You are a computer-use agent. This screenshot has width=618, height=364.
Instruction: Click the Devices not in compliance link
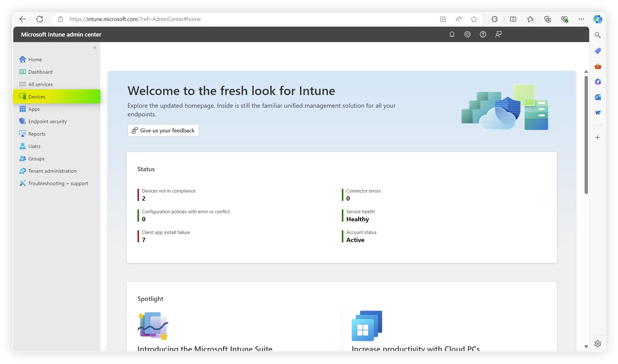pyautogui.click(x=168, y=191)
